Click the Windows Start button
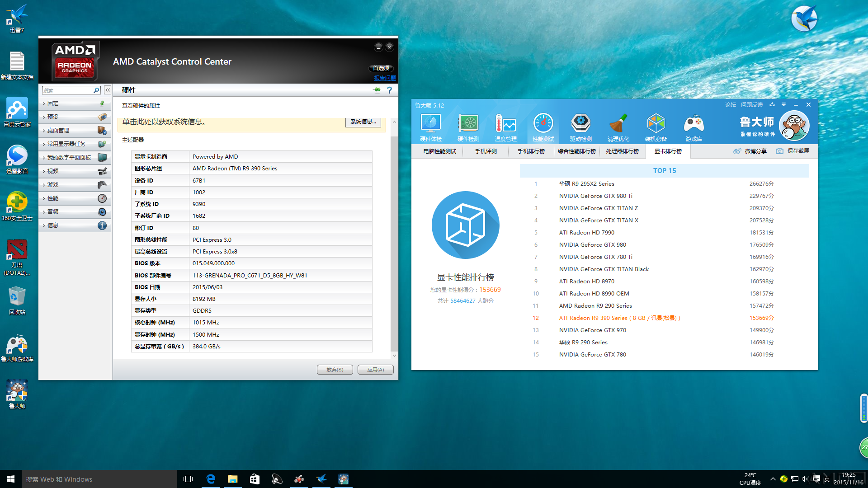The image size is (868, 488). [11, 479]
